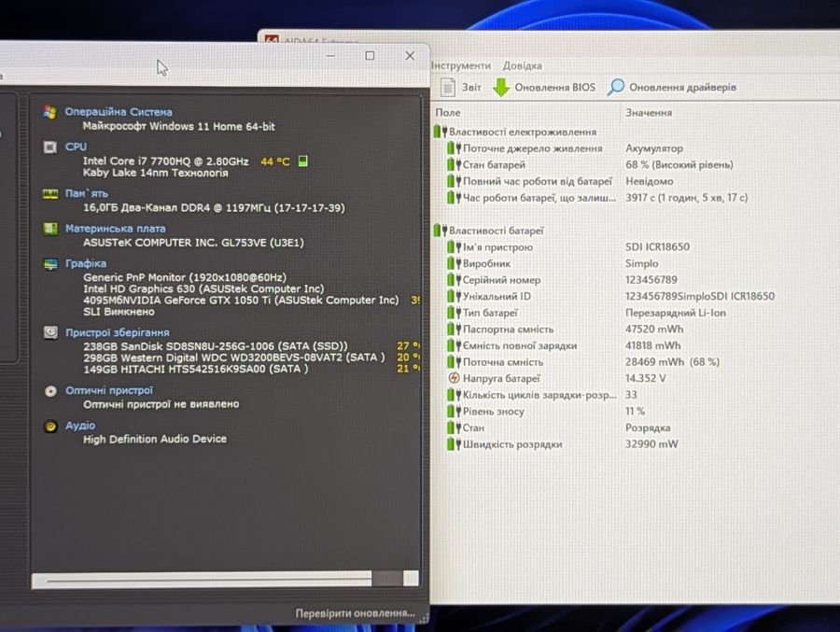This screenshot has height=632, width=840.
Task: Open the Пристрої зберігання section heading
Action: (118, 333)
